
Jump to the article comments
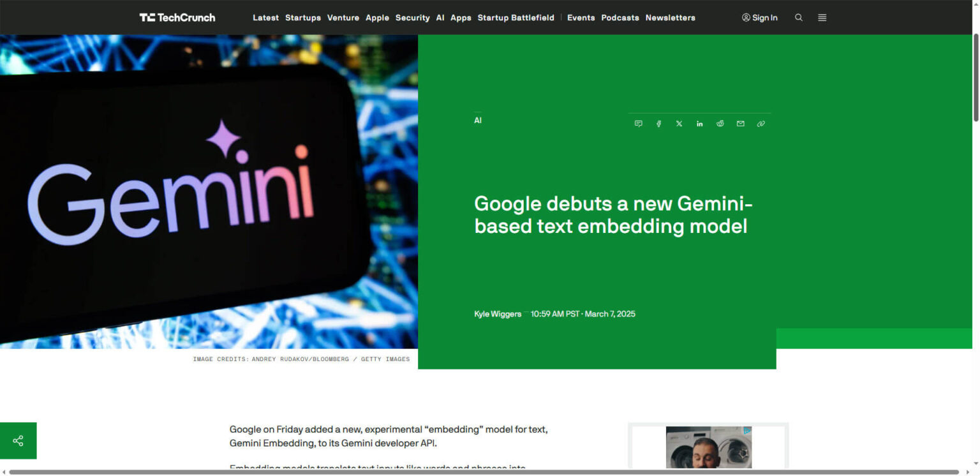638,123
